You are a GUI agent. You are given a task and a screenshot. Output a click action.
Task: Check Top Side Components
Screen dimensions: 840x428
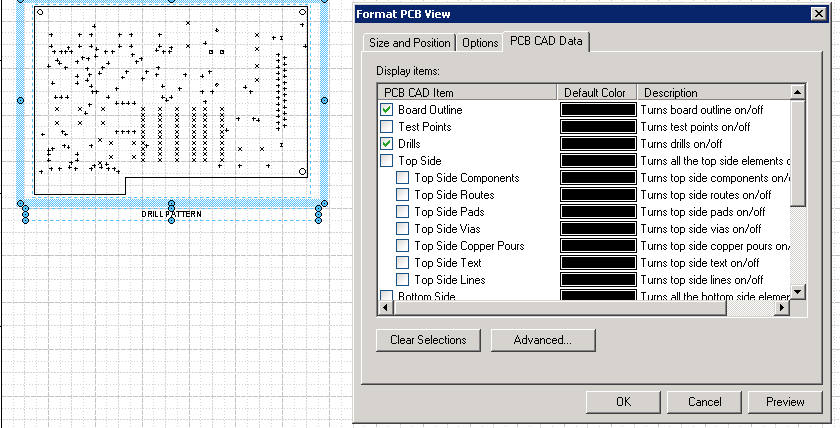pos(402,178)
